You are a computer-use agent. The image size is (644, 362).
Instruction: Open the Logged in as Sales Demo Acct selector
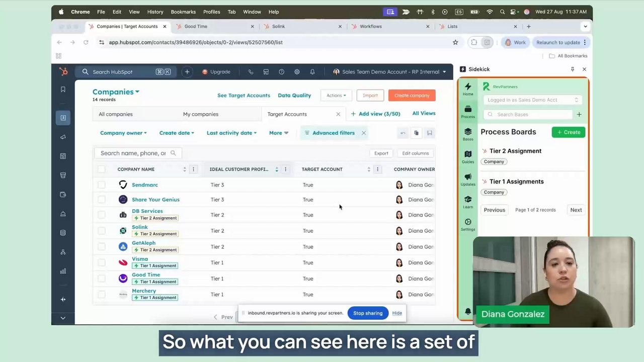tap(533, 100)
